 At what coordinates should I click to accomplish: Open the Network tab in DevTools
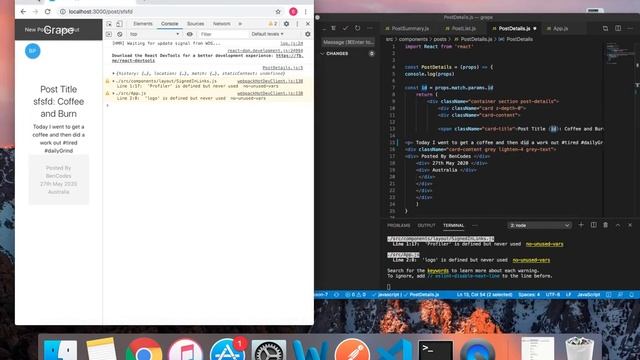(x=222, y=24)
